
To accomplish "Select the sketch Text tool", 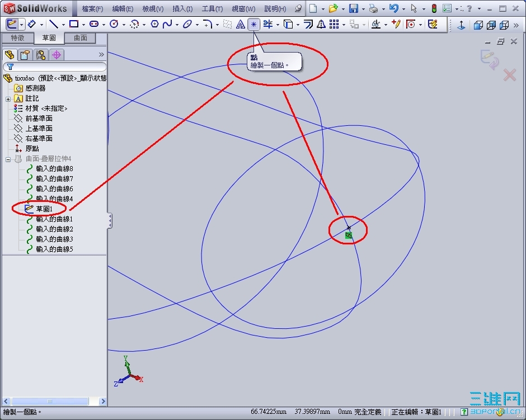I will [241, 24].
